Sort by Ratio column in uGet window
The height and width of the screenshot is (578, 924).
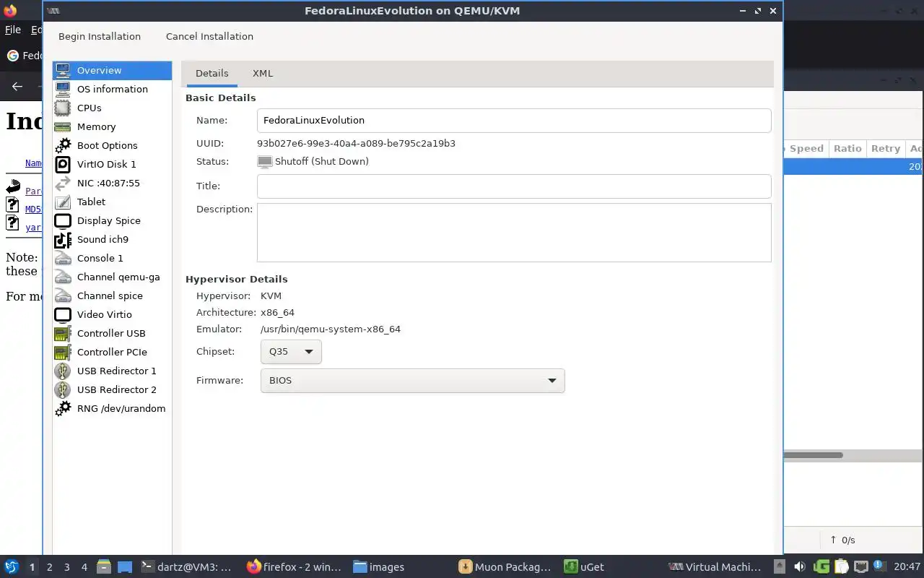pyautogui.click(x=847, y=148)
